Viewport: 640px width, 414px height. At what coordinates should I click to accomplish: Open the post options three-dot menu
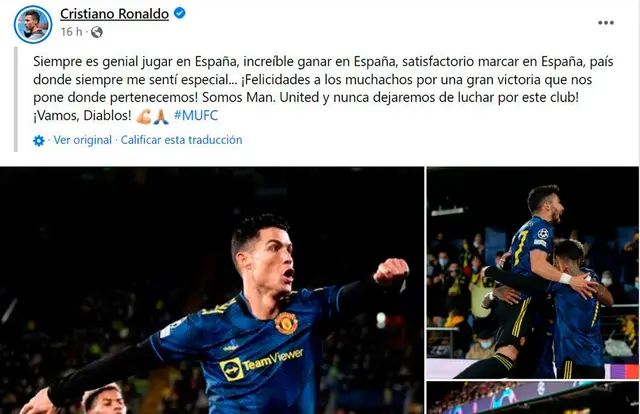(606, 23)
